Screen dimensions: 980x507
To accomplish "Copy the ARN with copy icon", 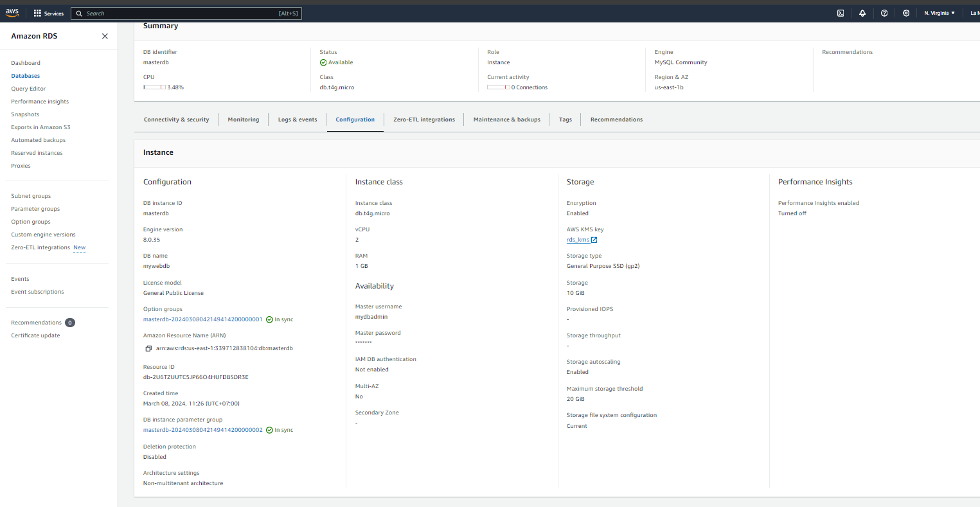I will (x=148, y=348).
